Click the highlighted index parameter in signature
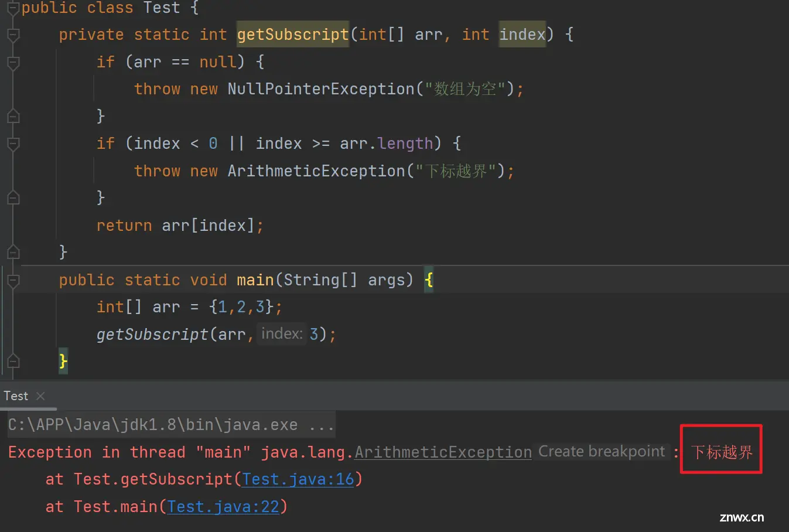This screenshot has height=532, width=789. pos(522,35)
